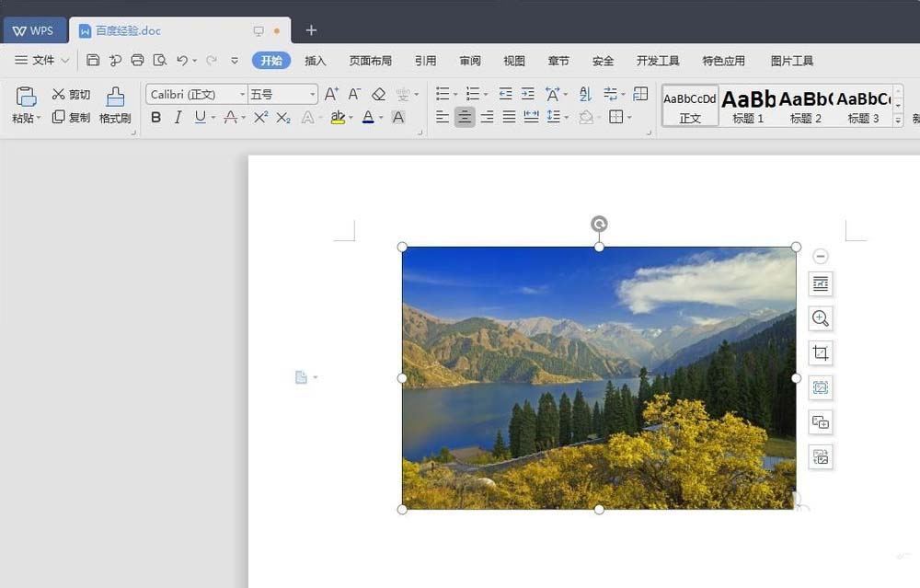Click the eraser clear formatting icon
920x588 pixels.
pyautogui.click(x=378, y=94)
